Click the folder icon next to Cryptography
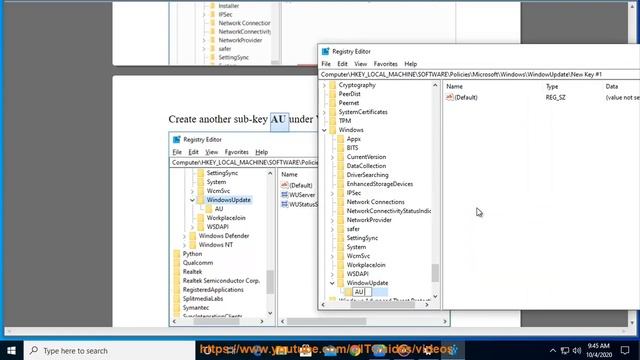Image resolution: width=640 pixels, height=360 pixels. [x=333, y=85]
